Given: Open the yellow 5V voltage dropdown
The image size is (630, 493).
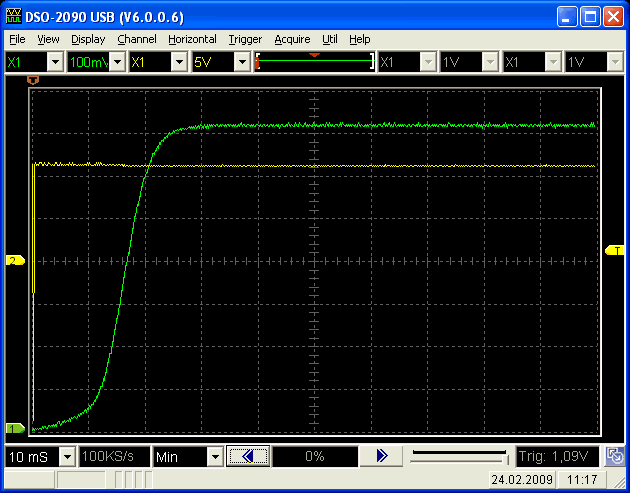Looking at the screenshot, I should point(241,62).
